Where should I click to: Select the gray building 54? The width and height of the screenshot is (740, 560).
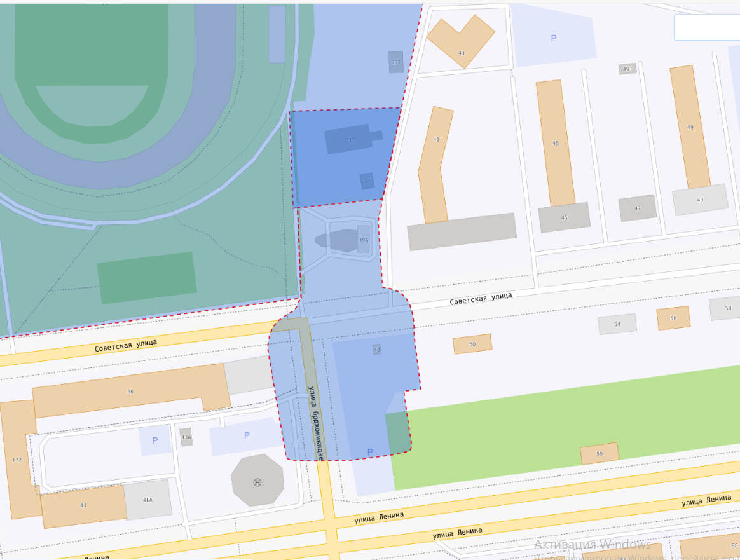tap(617, 324)
